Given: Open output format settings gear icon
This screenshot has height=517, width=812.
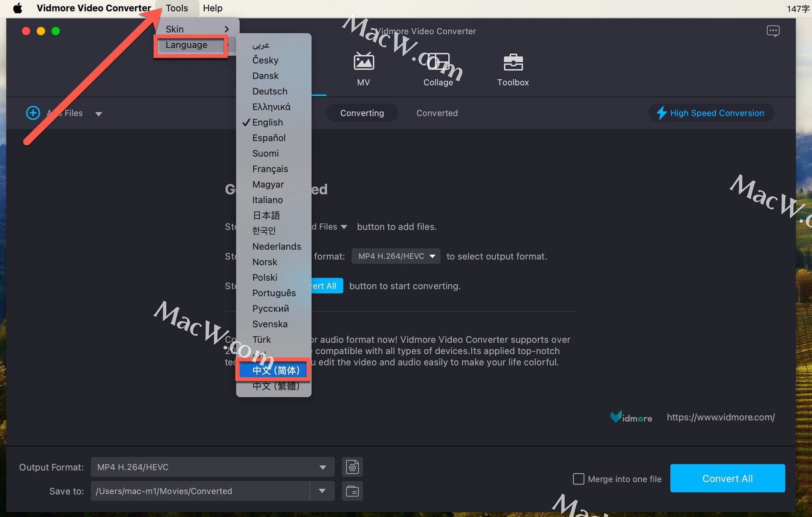Looking at the screenshot, I should (352, 467).
